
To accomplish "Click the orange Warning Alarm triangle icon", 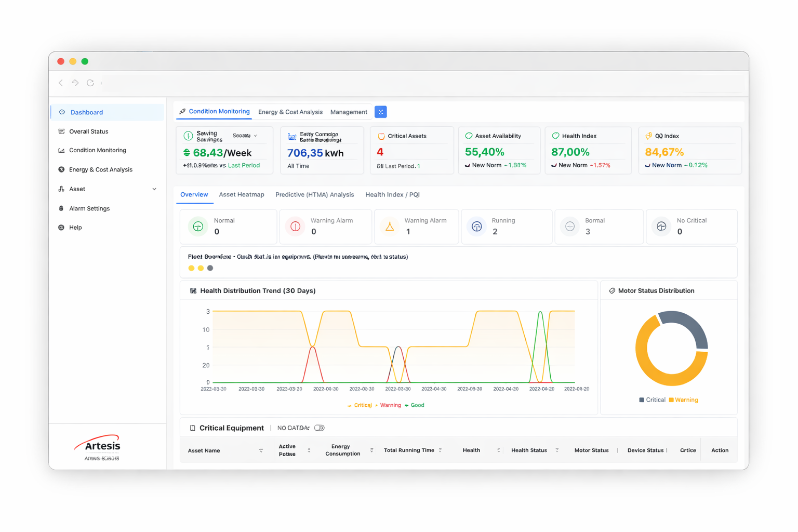I will click(x=389, y=227).
